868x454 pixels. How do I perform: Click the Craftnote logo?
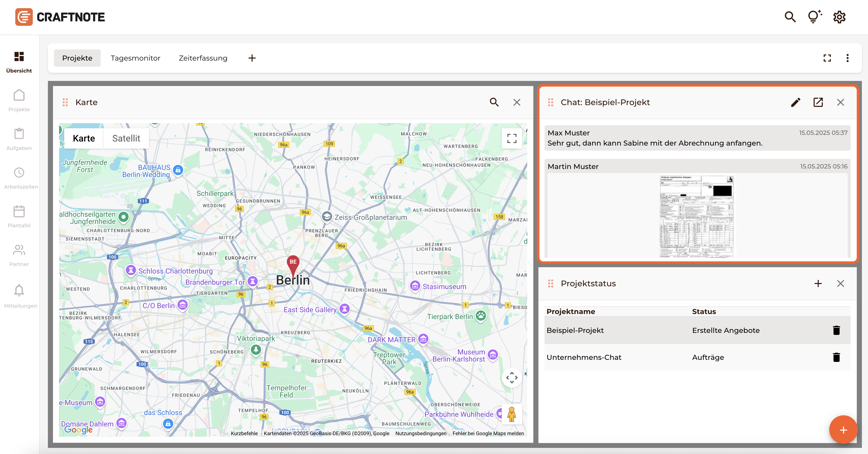click(60, 17)
